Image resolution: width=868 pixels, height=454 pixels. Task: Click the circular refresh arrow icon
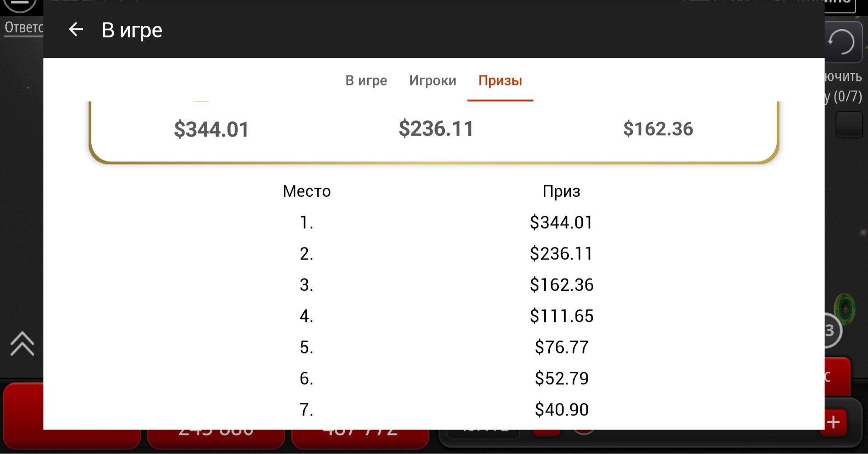841,42
